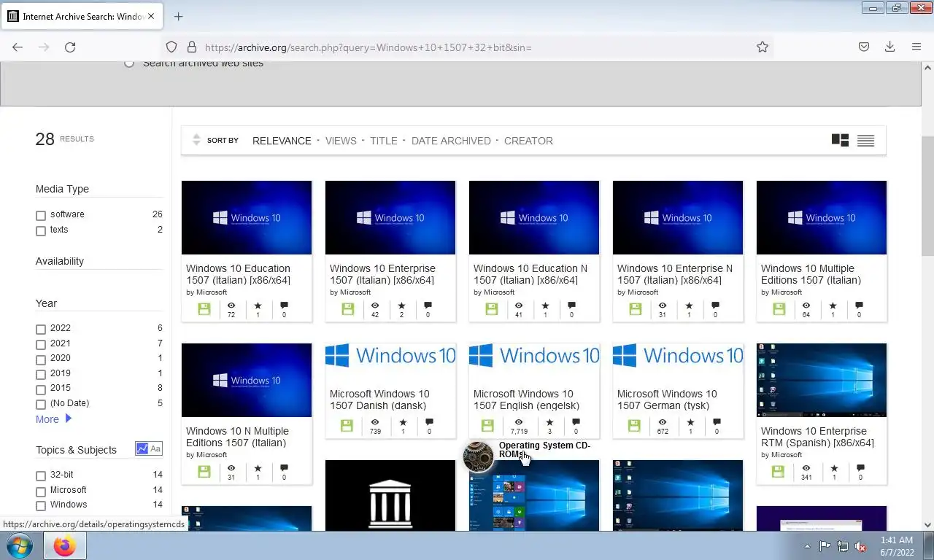This screenshot has width=934, height=560.
Task: Click scrollbar down arrow
Action: tap(927, 524)
